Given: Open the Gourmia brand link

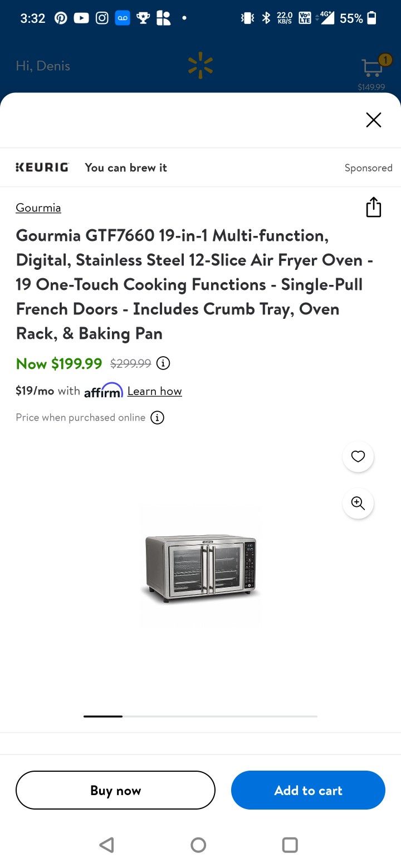Looking at the screenshot, I should (x=38, y=208).
